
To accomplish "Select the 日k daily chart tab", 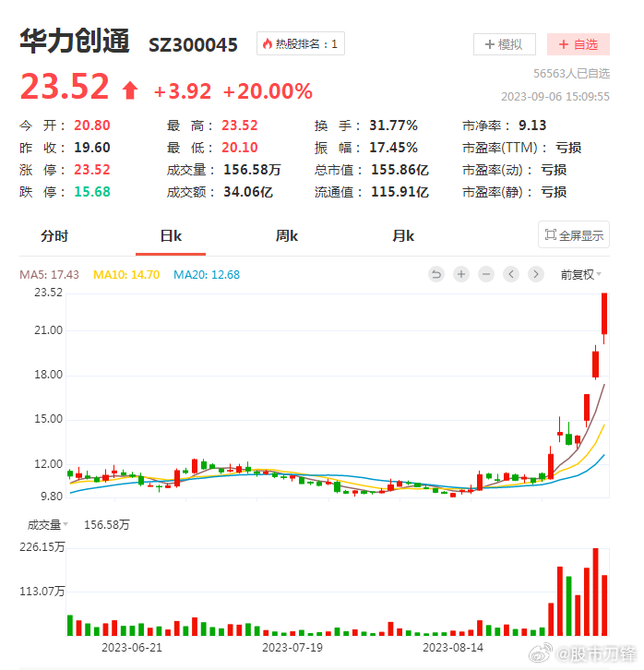I will [171, 236].
